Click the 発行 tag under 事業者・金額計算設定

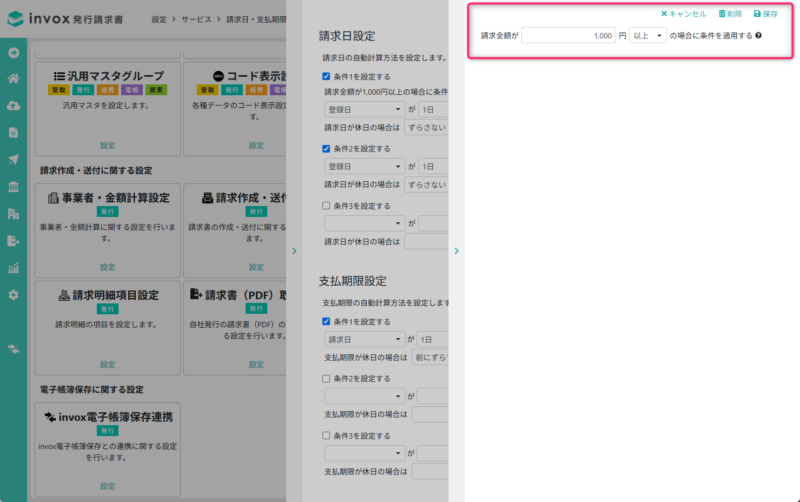click(x=108, y=212)
